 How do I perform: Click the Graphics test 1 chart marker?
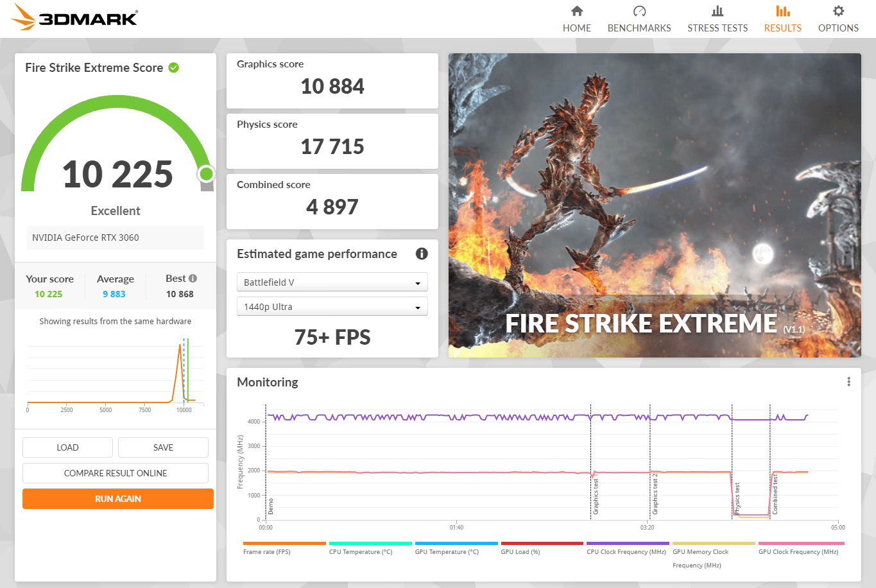click(596, 496)
